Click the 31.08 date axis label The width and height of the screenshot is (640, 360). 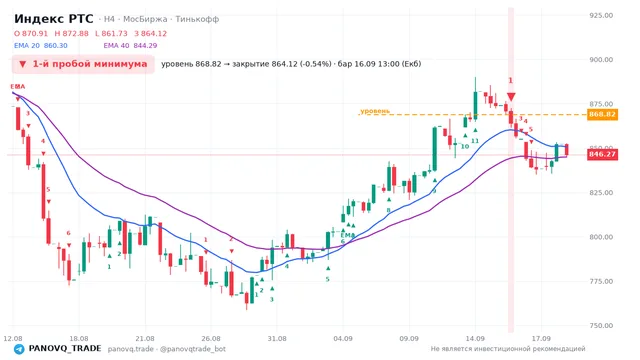(277, 339)
